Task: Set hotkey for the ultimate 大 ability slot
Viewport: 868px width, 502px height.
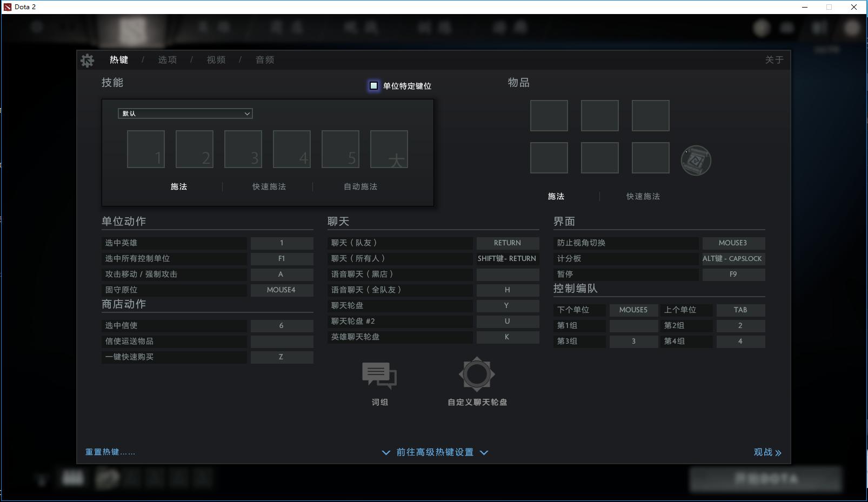Action: [389, 149]
